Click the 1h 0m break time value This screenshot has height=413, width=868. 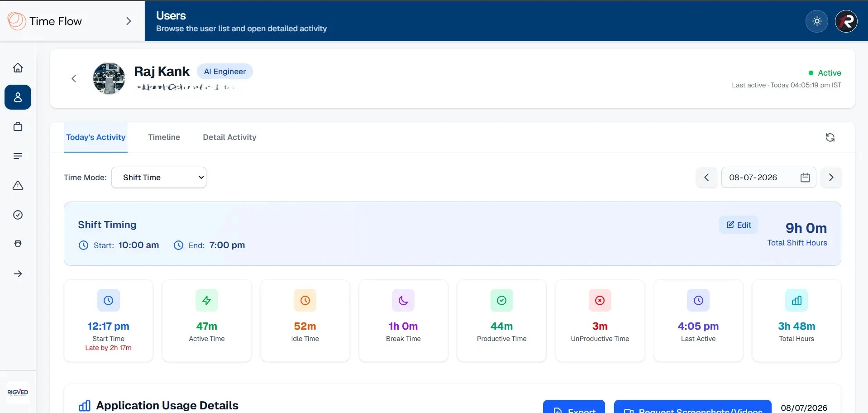[x=403, y=326]
